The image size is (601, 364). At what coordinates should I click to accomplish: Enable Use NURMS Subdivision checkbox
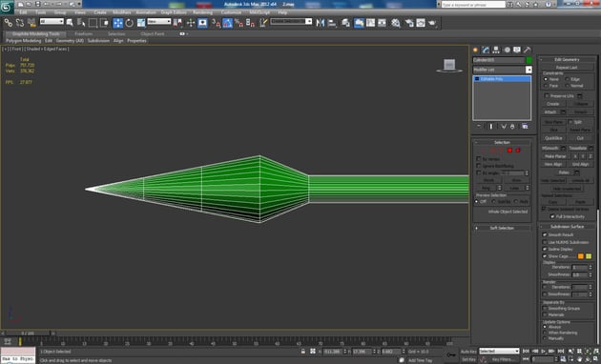point(545,242)
